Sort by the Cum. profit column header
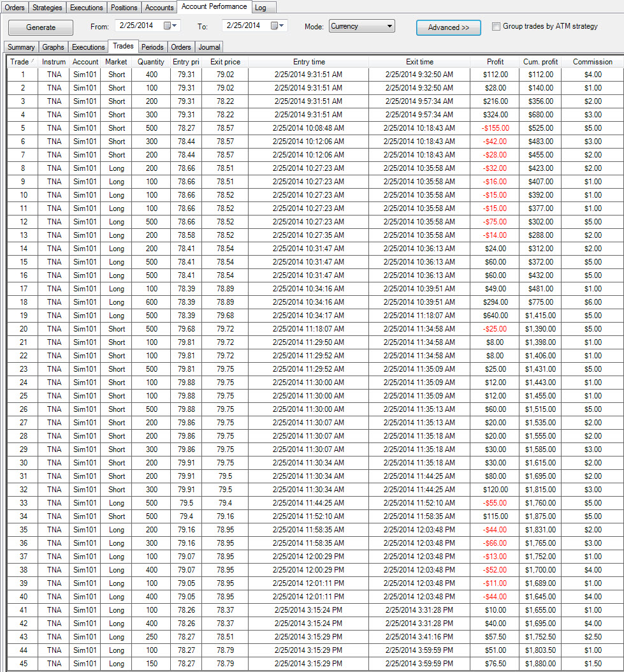 click(x=540, y=62)
